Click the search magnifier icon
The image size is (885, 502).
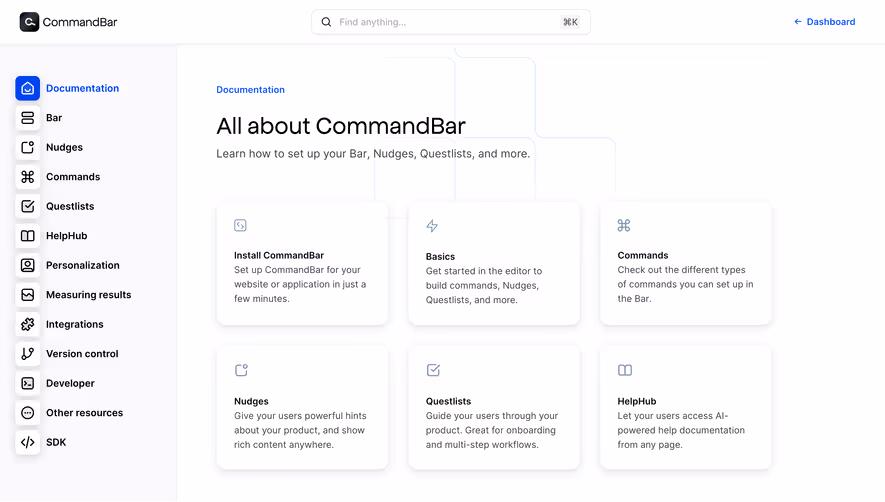[x=326, y=22]
